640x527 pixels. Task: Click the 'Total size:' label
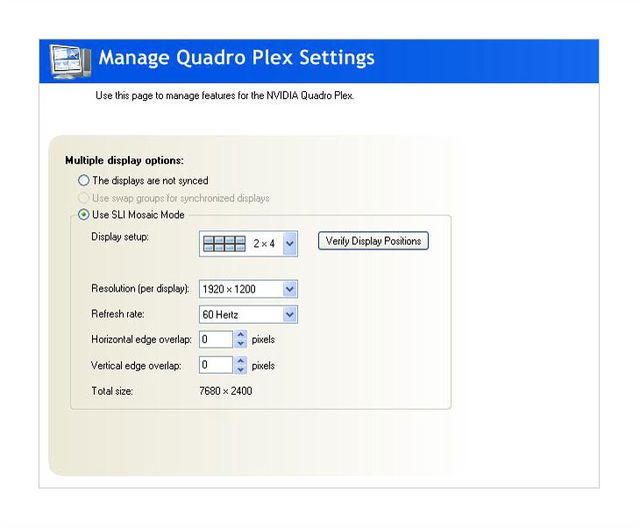pos(112,391)
